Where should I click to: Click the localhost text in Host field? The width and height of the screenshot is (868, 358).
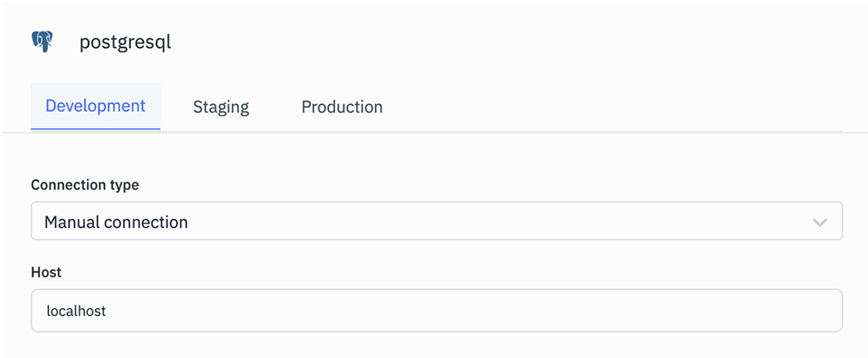76,311
